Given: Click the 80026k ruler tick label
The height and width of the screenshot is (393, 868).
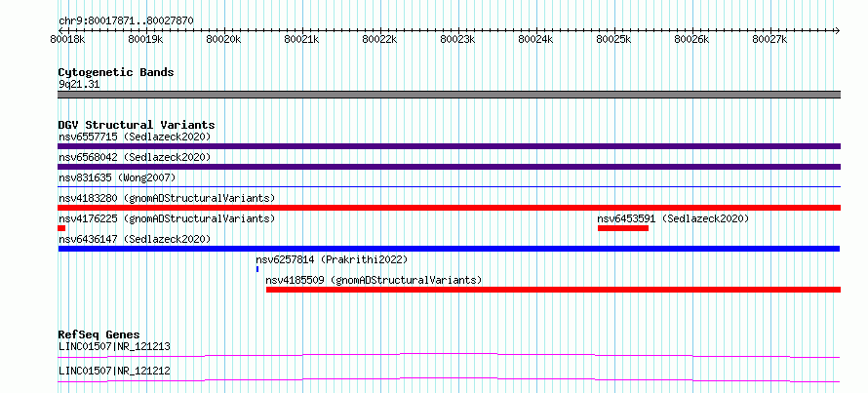Looking at the screenshot, I should (x=694, y=39).
